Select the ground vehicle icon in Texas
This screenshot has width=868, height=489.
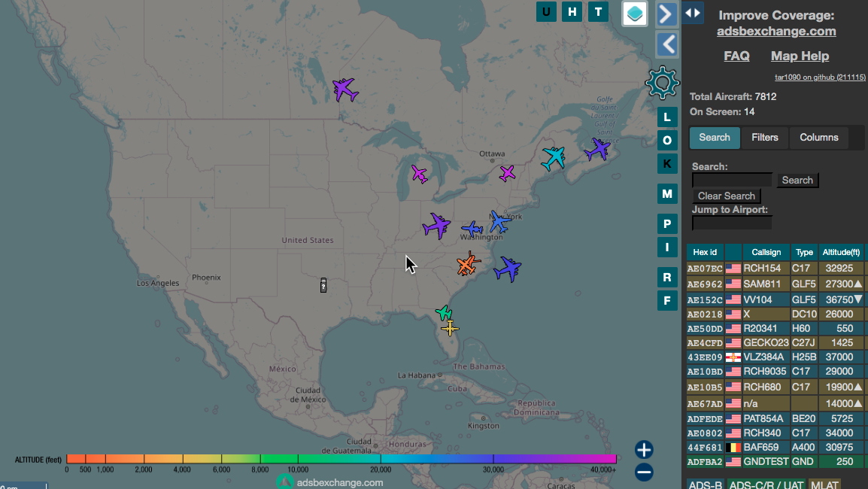[323, 285]
